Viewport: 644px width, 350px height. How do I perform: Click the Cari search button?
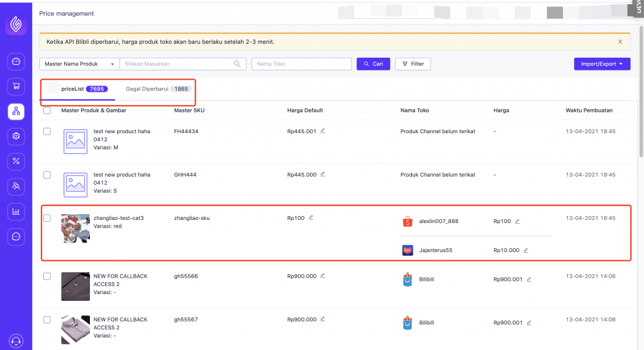click(374, 64)
